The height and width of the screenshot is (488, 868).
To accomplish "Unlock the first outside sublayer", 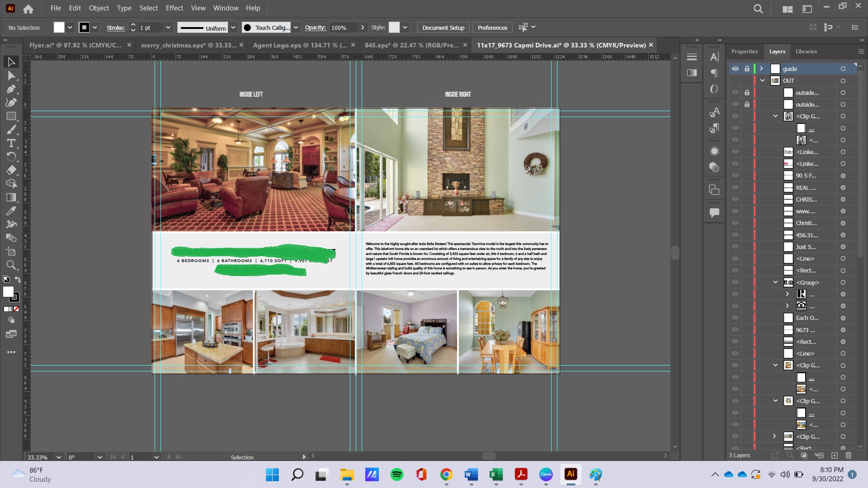I will (x=747, y=93).
